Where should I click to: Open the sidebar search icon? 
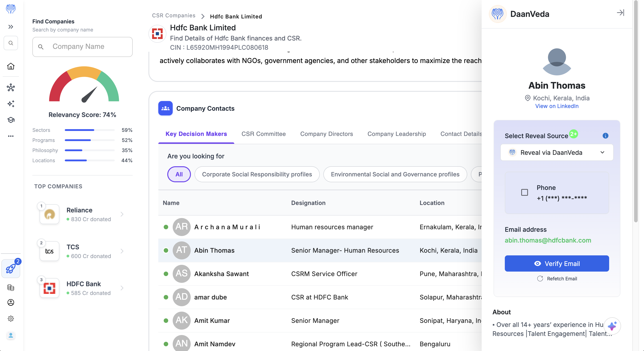pyautogui.click(x=11, y=43)
